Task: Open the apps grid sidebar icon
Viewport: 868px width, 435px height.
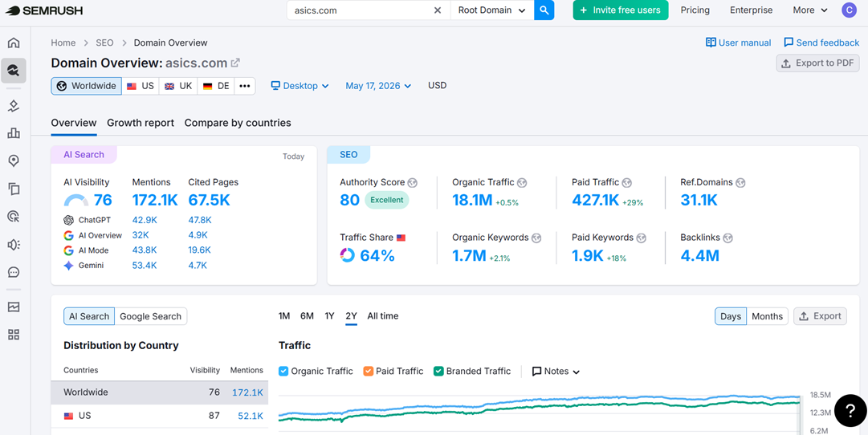Action: (x=14, y=334)
